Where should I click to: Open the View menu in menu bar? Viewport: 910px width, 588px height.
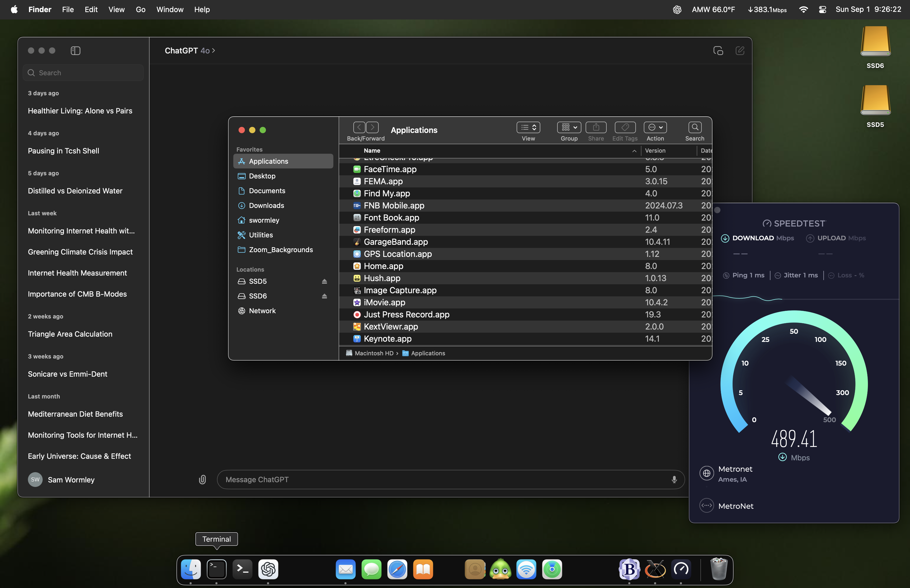point(116,9)
